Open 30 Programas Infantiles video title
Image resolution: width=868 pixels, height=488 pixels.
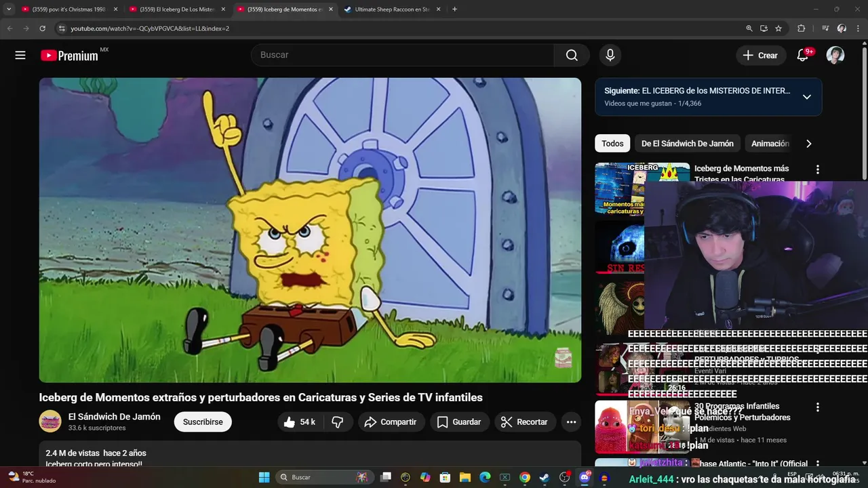coord(742,411)
